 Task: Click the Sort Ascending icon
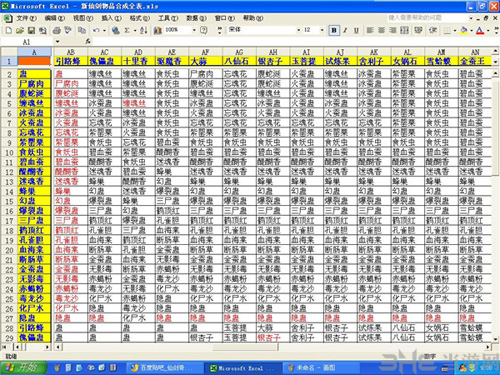[143, 30]
